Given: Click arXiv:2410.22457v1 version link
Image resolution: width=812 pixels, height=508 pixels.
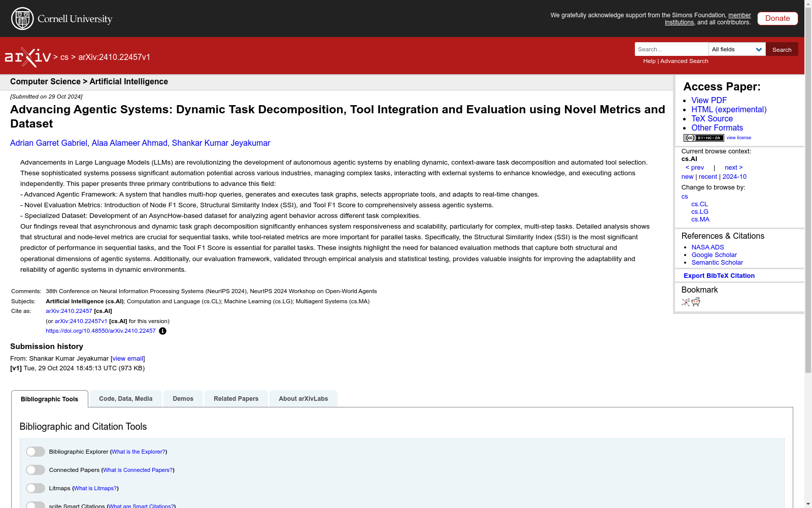Looking at the screenshot, I should pos(81,322).
